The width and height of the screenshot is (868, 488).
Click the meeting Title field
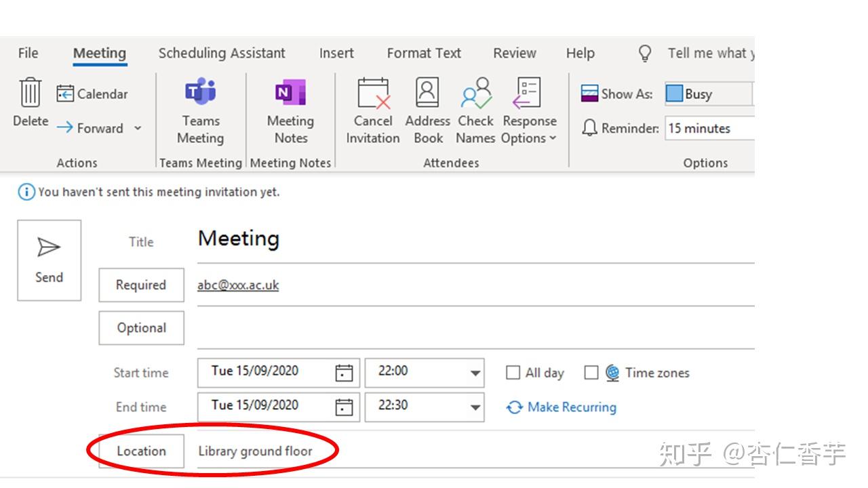tap(475, 239)
